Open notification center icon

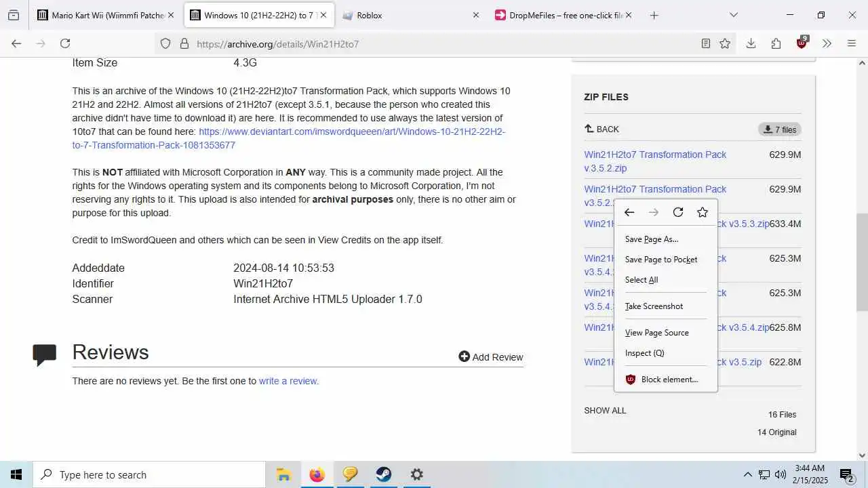[x=846, y=475]
